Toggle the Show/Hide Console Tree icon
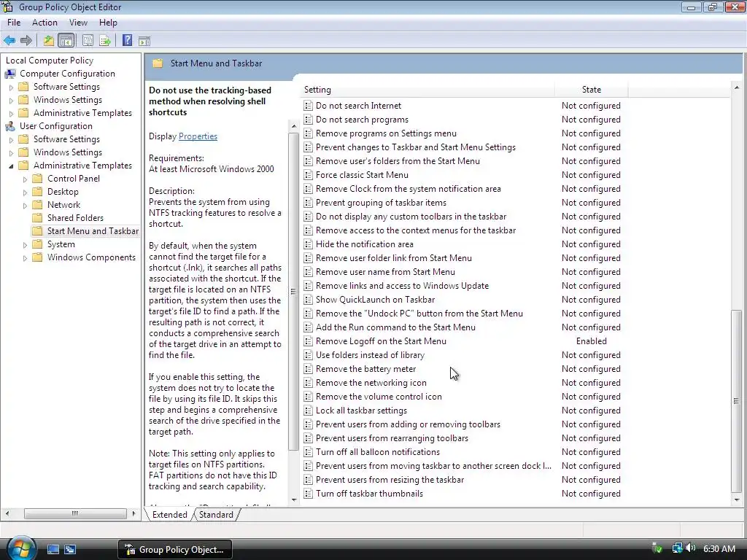Screen dimensions: 747x560 click(x=66, y=41)
